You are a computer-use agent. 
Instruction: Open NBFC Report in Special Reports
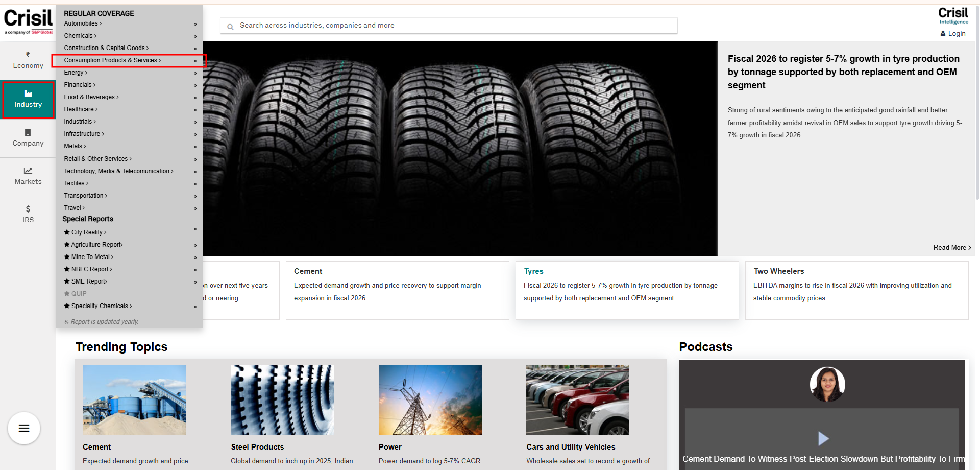point(91,269)
